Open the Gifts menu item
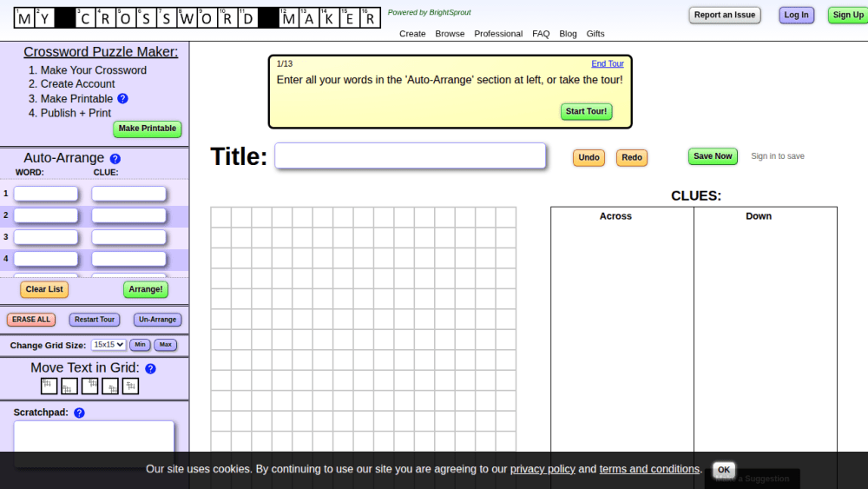 click(595, 34)
